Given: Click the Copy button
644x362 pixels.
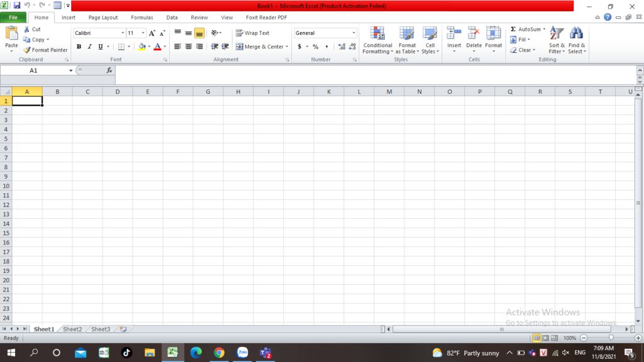Looking at the screenshot, I should [36, 40].
